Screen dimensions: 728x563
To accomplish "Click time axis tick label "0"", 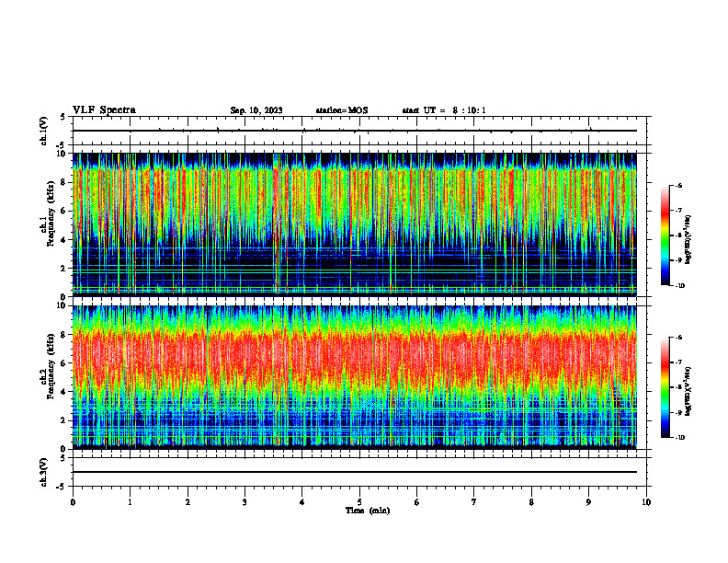I will coord(73,502).
